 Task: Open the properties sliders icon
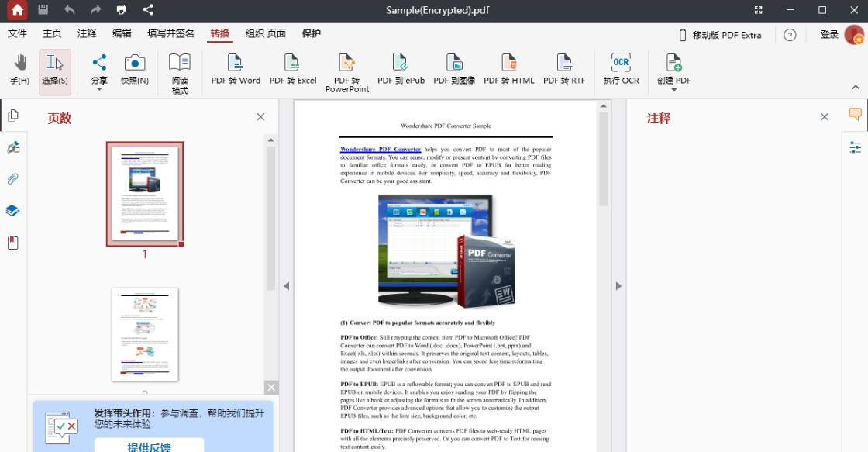click(x=856, y=147)
